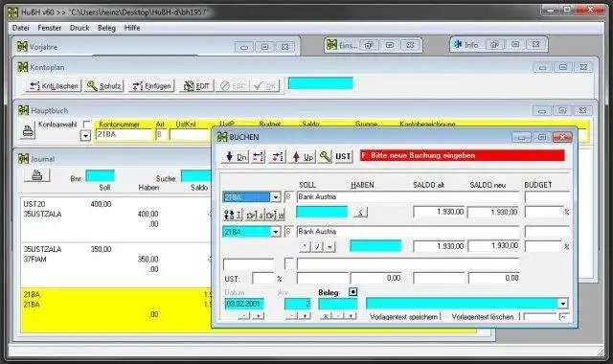Click the cyan Beleg number field
The height and width of the screenshot is (364, 613).
[x=338, y=304]
